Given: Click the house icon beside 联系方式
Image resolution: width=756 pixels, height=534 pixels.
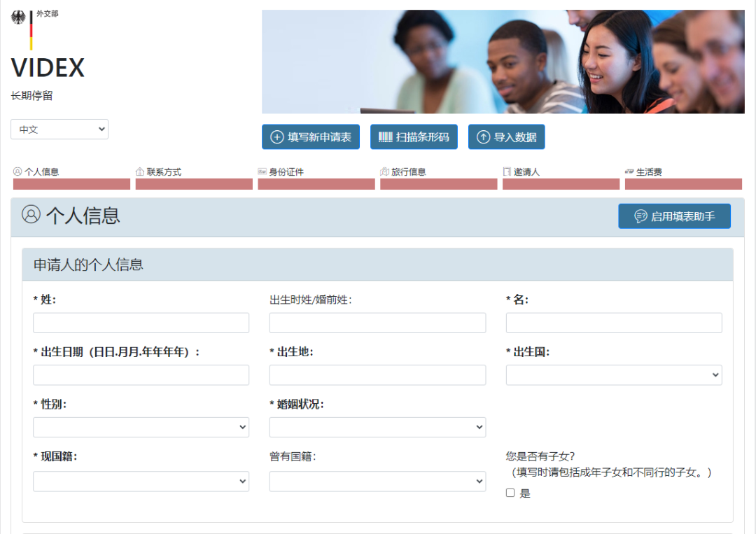Looking at the screenshot, I should 140,171.
